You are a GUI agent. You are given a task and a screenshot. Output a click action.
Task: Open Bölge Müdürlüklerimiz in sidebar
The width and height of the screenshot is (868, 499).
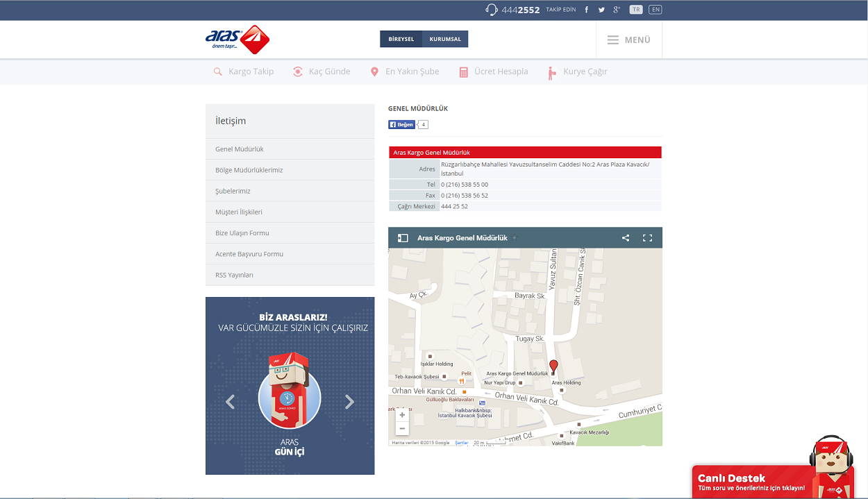[x=290, y=170]
